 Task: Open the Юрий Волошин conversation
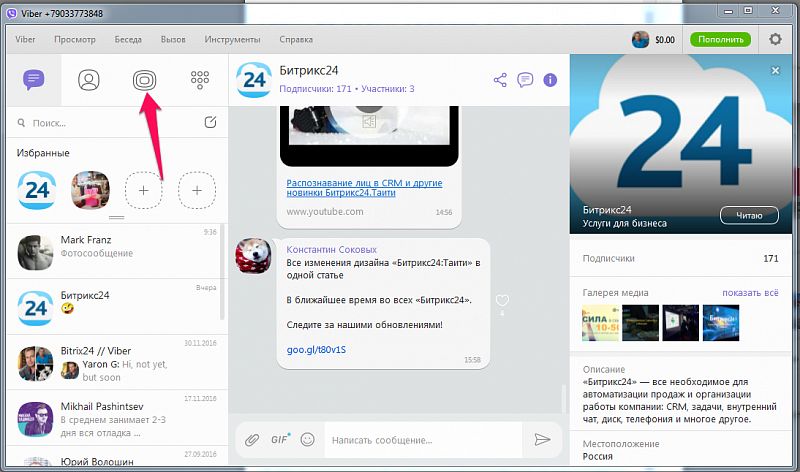[x=117, y=457]
